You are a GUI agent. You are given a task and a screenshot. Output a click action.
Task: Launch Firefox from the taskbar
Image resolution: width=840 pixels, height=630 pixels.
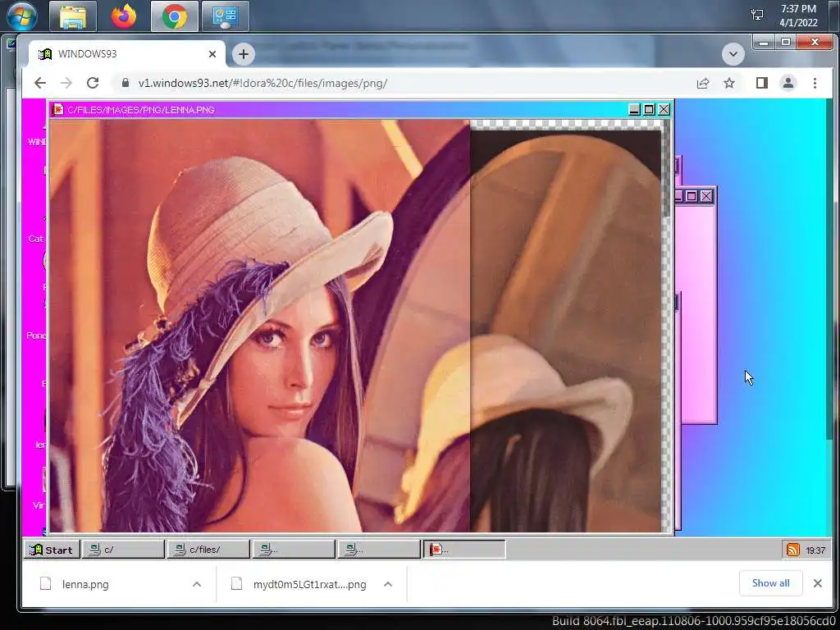123,16
